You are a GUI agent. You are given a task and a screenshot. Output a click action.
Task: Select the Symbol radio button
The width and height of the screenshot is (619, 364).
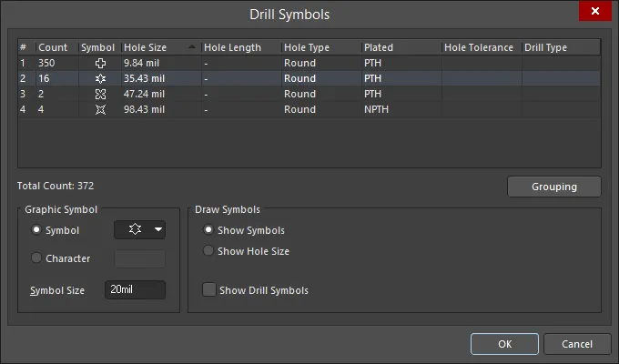[36, 229]
